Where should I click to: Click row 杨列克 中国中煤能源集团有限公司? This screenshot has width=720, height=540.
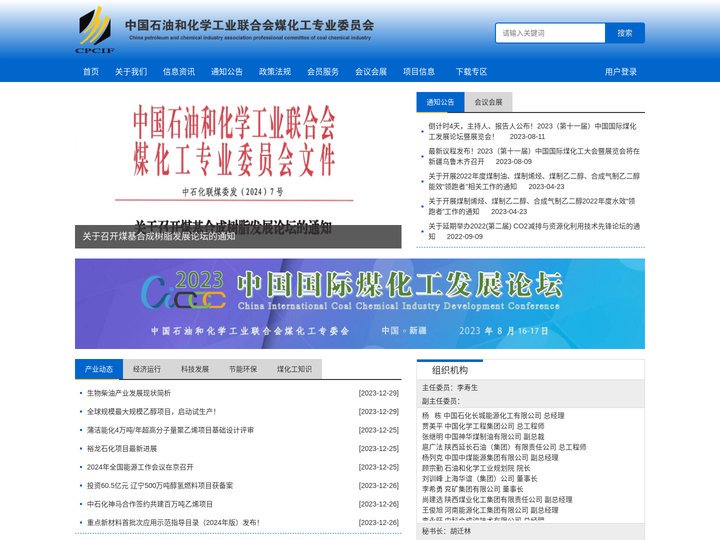(490, 458)
